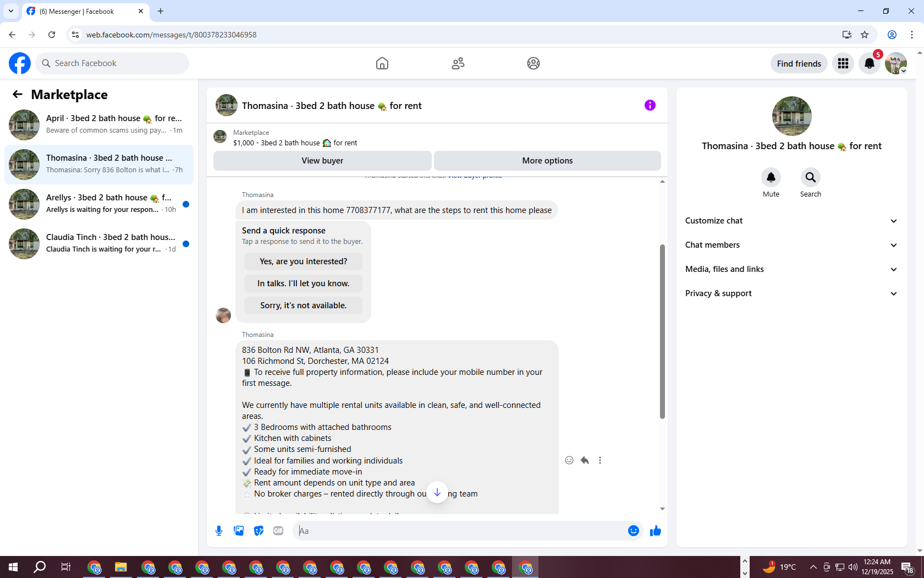Click the browser address bar URL

click(171, 35)
